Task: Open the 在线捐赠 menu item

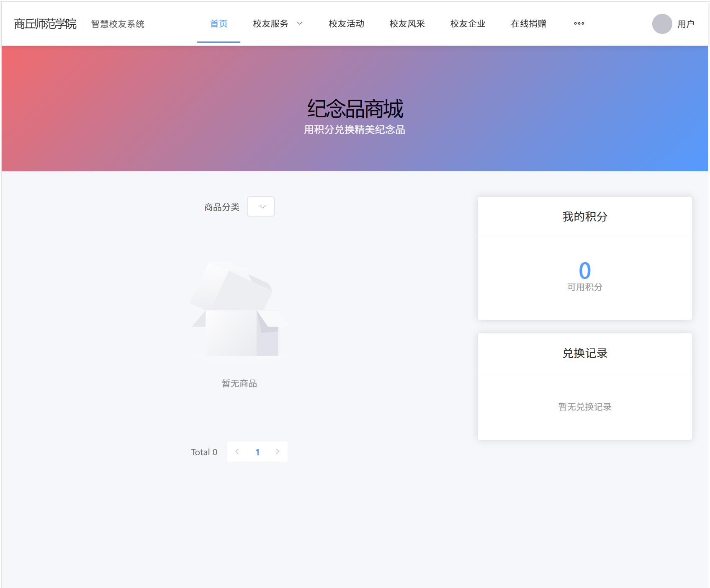Action: (x=528, y=23)
